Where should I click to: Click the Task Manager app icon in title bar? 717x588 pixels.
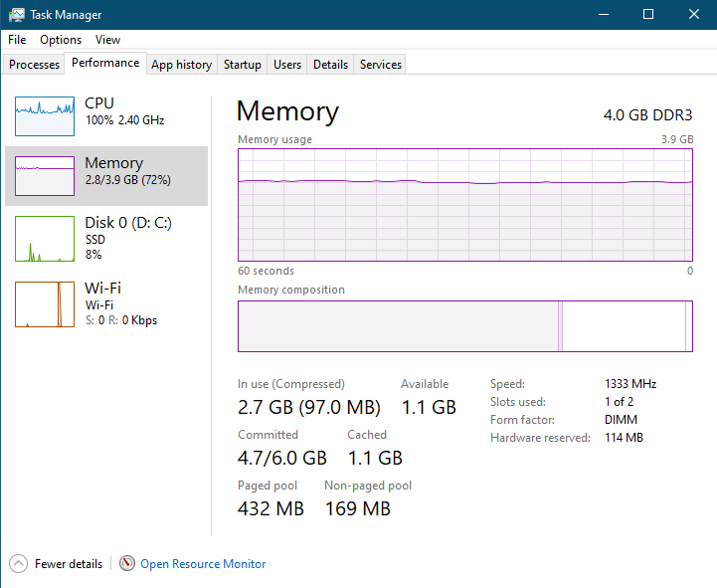[17, 15]
